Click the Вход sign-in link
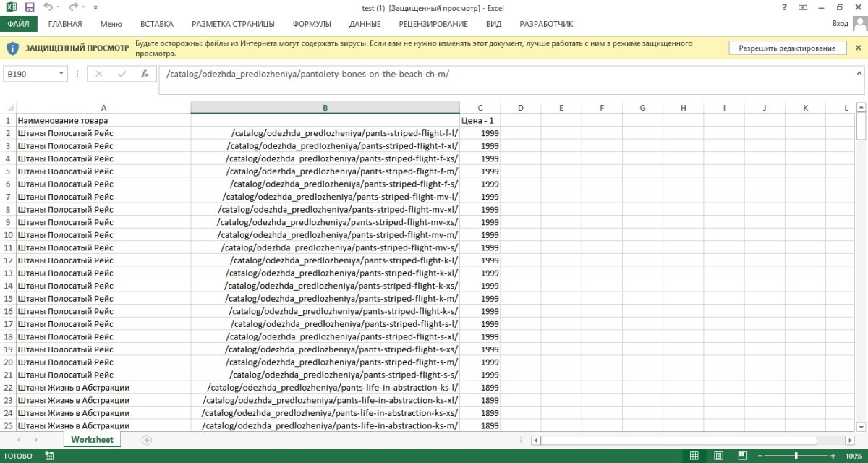This screenshot has width=868, height=463. coord(840,24)
